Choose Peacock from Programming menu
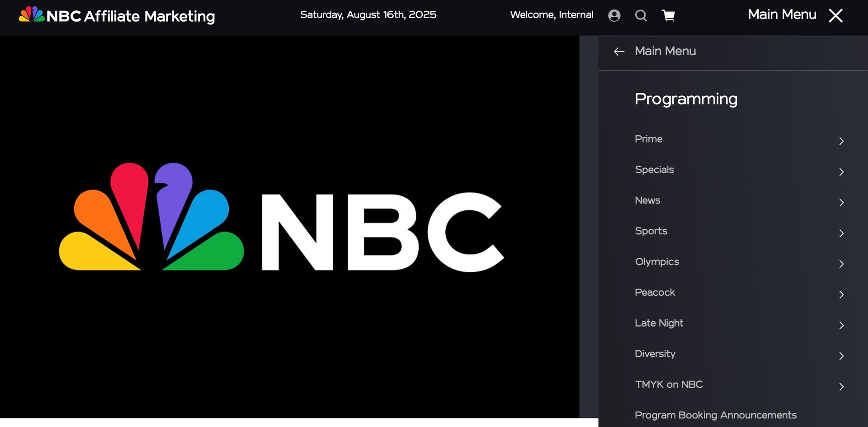This screenshot has height=427, width=868. (x=655, y=292)
